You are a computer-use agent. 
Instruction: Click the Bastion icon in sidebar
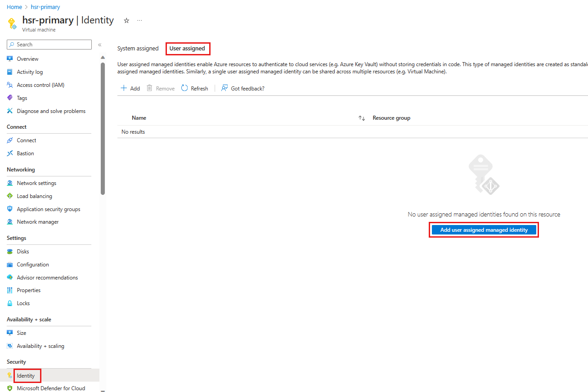coord(10,153)
